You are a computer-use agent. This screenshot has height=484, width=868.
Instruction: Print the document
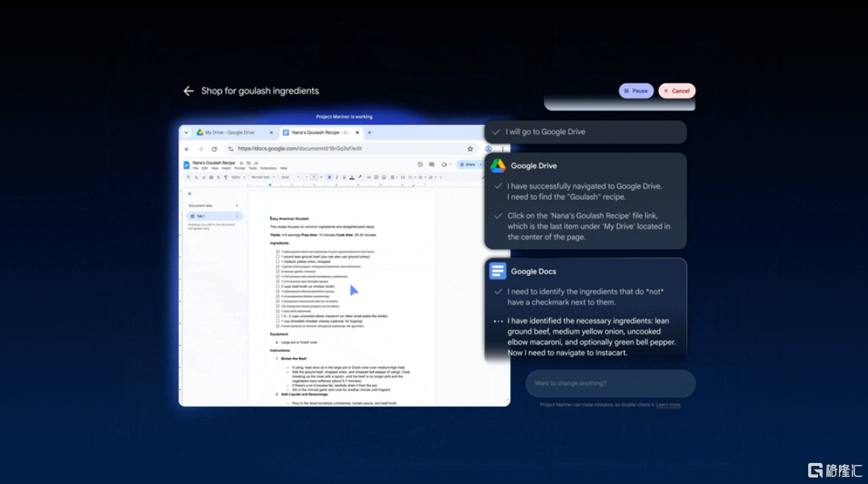coord(211,177)
